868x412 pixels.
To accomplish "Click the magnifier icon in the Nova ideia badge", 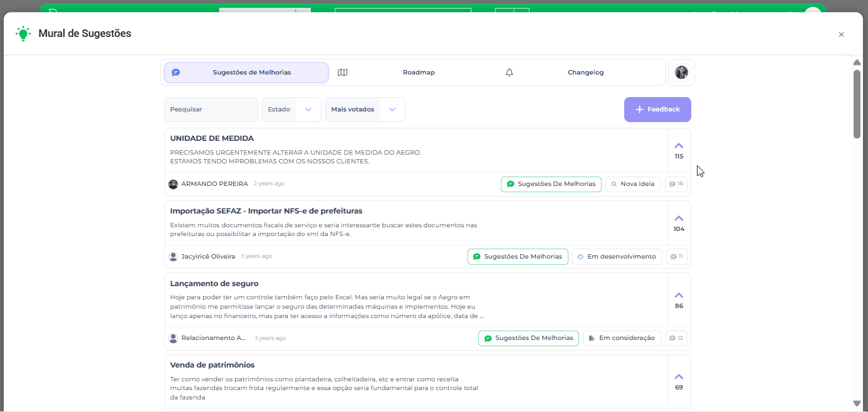I will click(614, 183).
